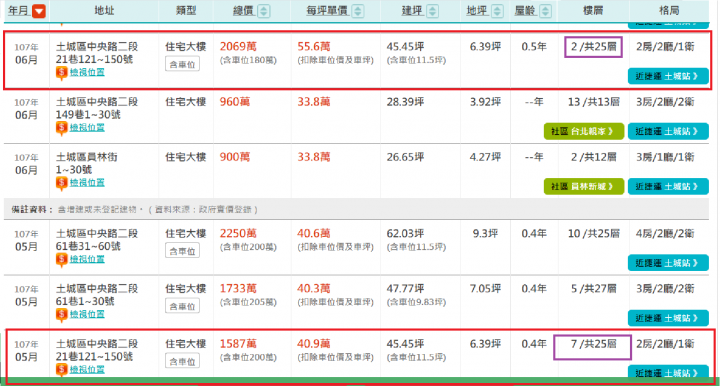This screenshot has height=386, width=720.
Task: Select the total price 960萬
Action: click(x=235, y=101)
